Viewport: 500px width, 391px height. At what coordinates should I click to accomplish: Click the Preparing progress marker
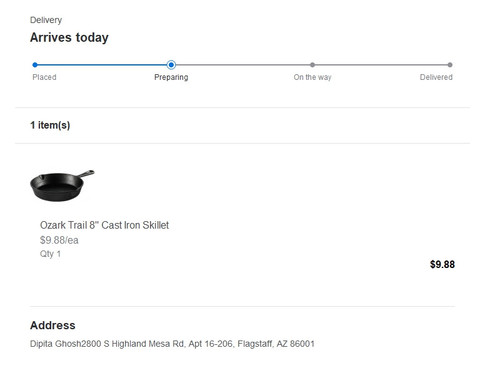tap(171, 65)
